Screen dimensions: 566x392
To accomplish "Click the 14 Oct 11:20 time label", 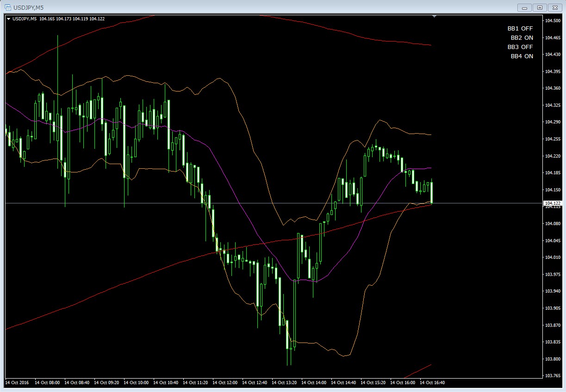I will (x=195, y=383).
